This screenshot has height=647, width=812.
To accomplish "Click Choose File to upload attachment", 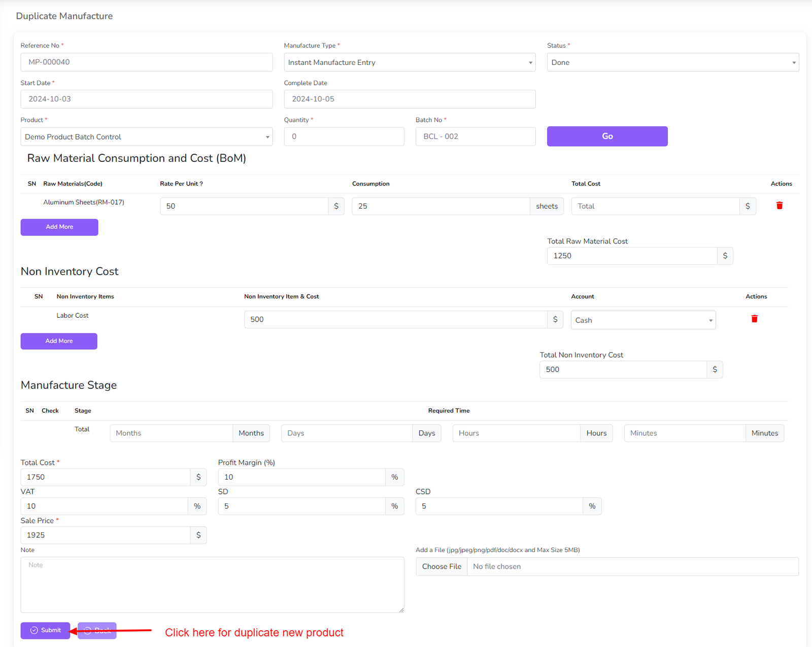I will click(x=442, y=566).
